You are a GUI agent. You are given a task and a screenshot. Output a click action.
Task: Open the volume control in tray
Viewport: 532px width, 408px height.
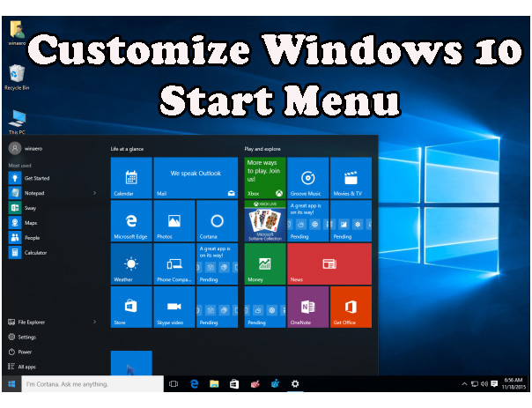[x=484, y=384]
